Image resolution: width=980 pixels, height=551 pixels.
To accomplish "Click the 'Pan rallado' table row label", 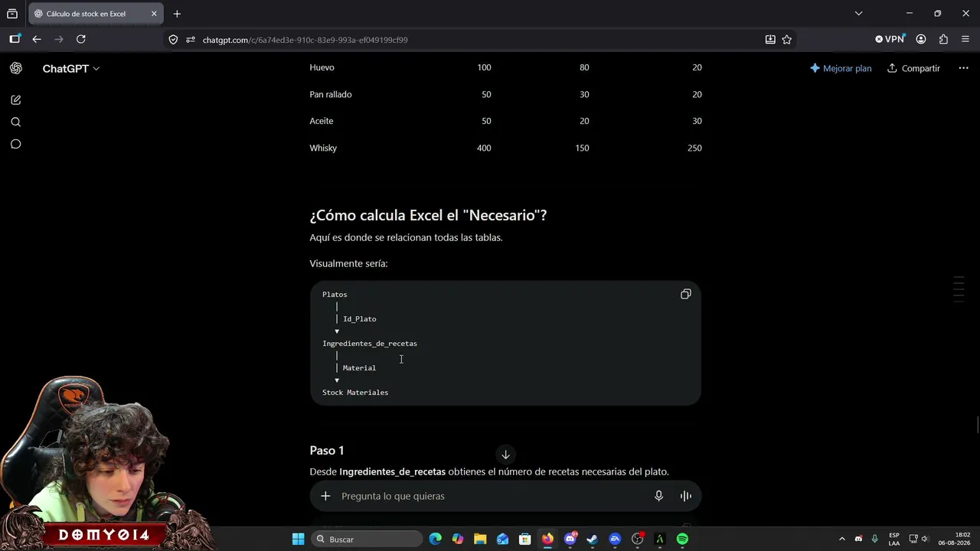I will coord(331,94).
